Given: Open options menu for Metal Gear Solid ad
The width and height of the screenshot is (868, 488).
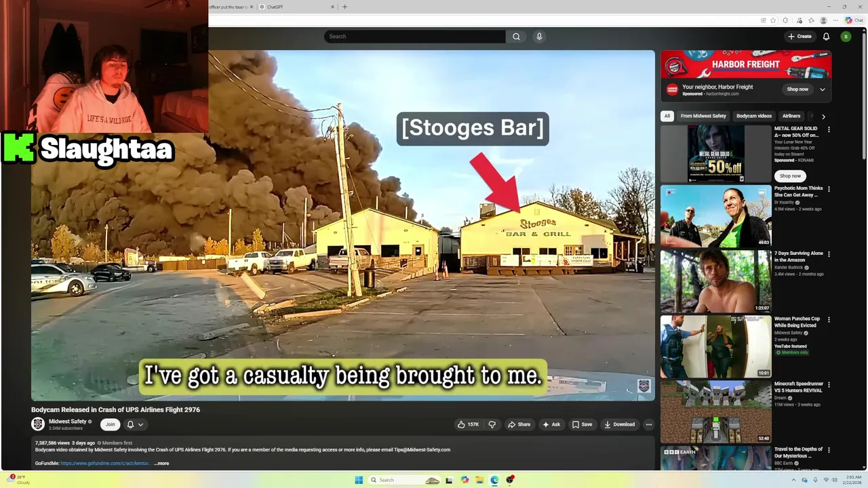Looking at the screenshot, I should pyautogui.click(x=829, y=129).
